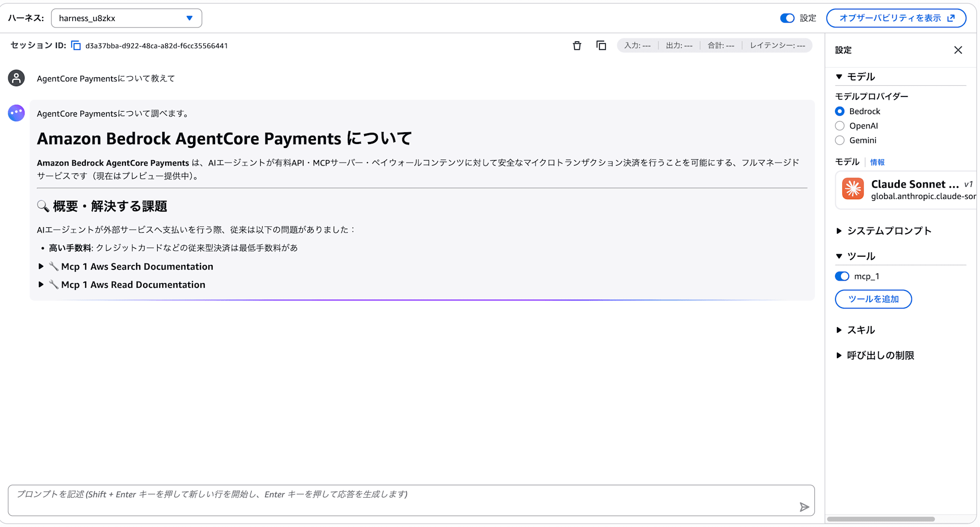Click the 高い手数料 bullet item

tap(173, 248)
